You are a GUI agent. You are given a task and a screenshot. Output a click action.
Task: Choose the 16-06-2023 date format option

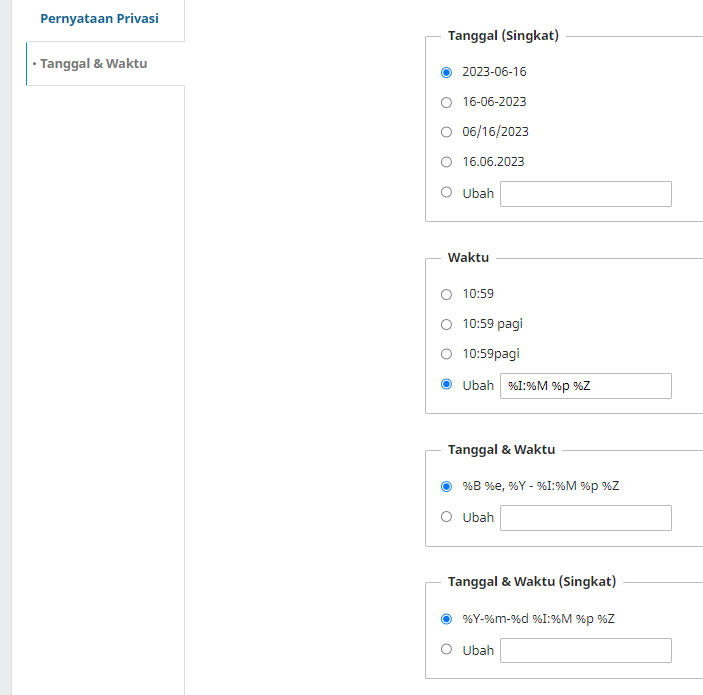pyautogui.click(x=446, y=102)
